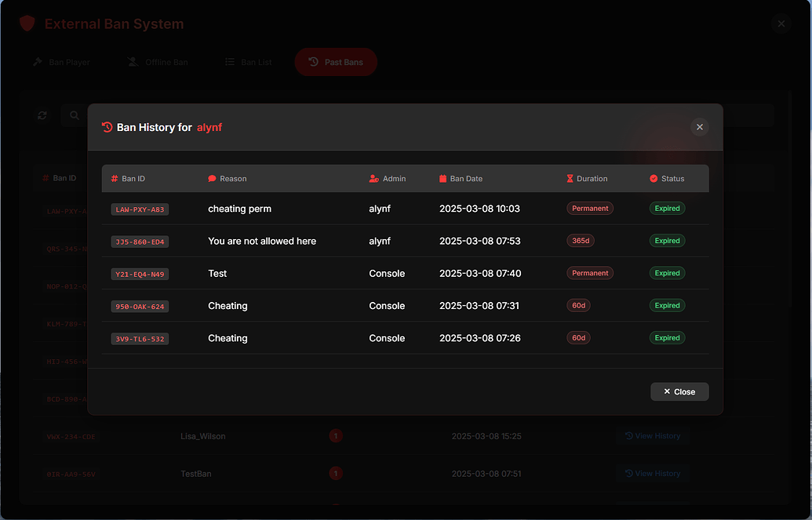Click the hourglass icon on the Duration column
Viewport: 812px width, 520px height.
coord(570,178)
